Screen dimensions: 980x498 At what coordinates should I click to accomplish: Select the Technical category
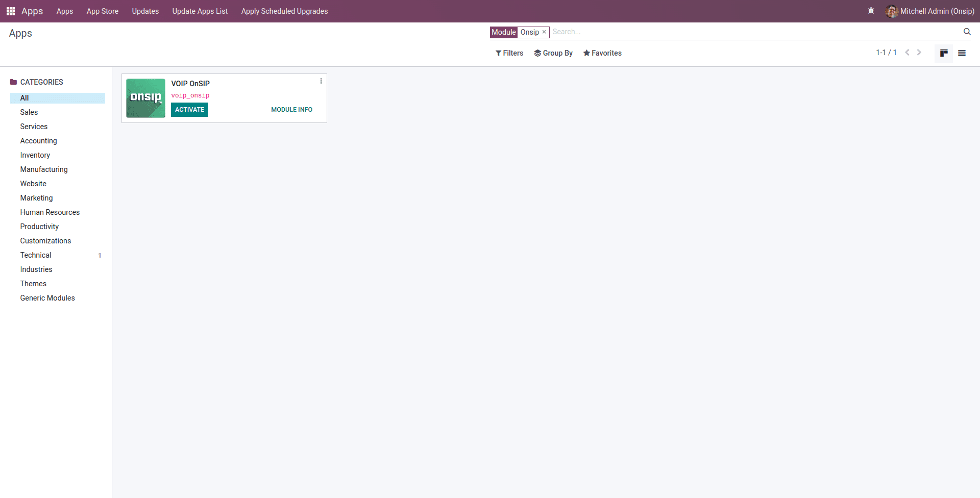[58, 255]
